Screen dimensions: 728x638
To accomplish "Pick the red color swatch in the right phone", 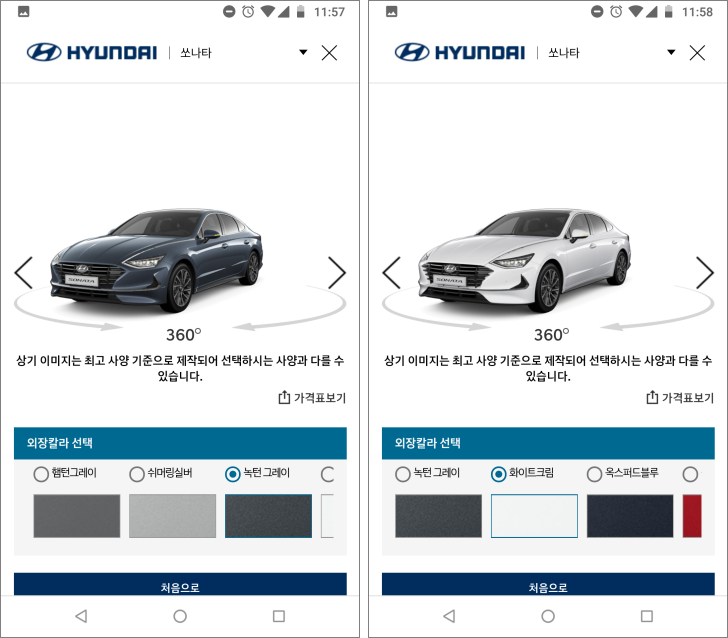I will (692, 516).
